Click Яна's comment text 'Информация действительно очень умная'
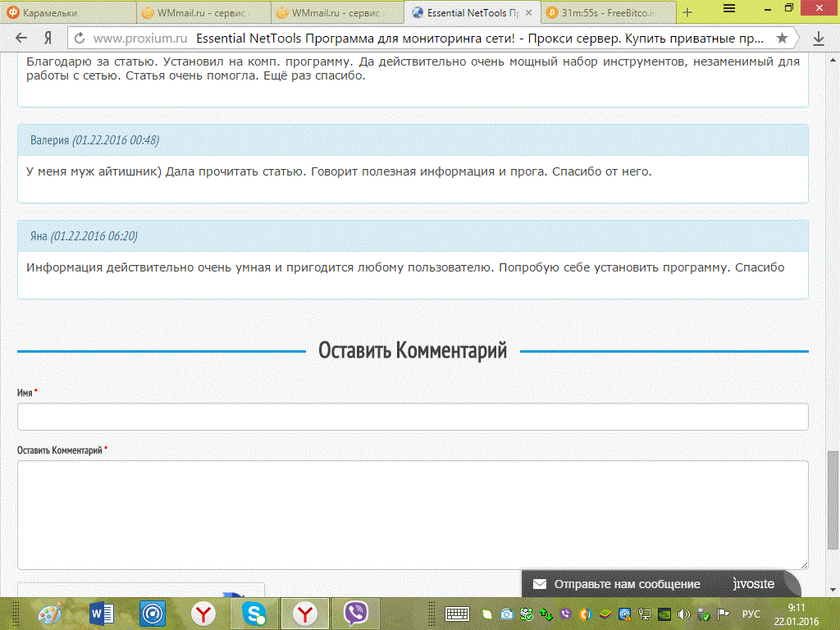The height and width of the screenshot is (630, 840). tap(405, 267)
